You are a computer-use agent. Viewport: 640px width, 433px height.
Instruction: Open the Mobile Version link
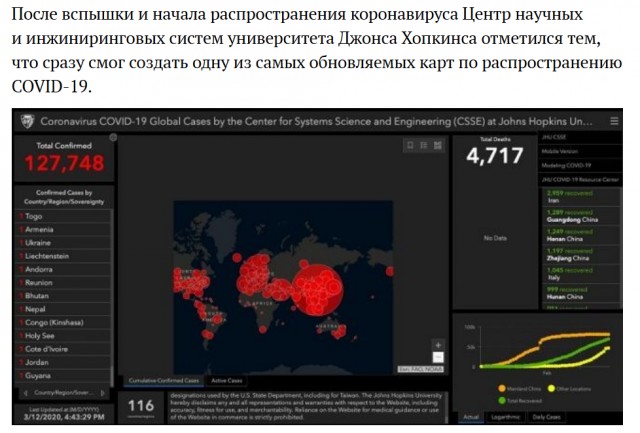(x=580, y=151)
